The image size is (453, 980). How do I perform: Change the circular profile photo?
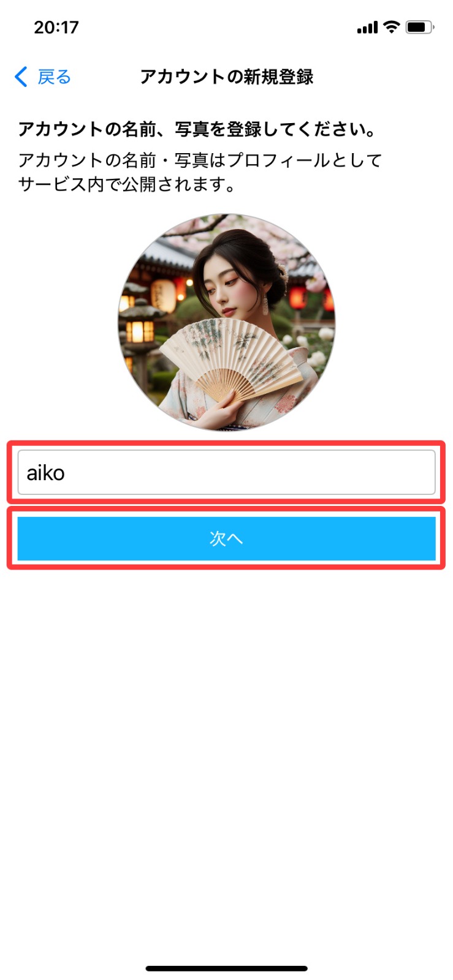click(227, 322)
